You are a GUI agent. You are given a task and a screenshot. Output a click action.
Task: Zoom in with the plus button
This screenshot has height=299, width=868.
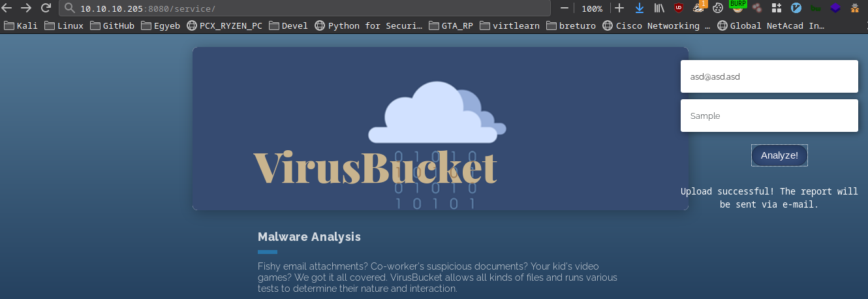(619, 8)
